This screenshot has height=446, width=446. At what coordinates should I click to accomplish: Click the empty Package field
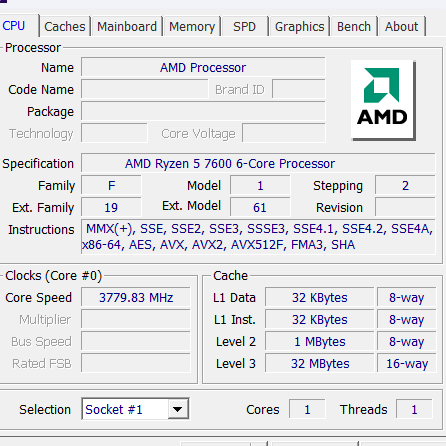click(203, 111)
